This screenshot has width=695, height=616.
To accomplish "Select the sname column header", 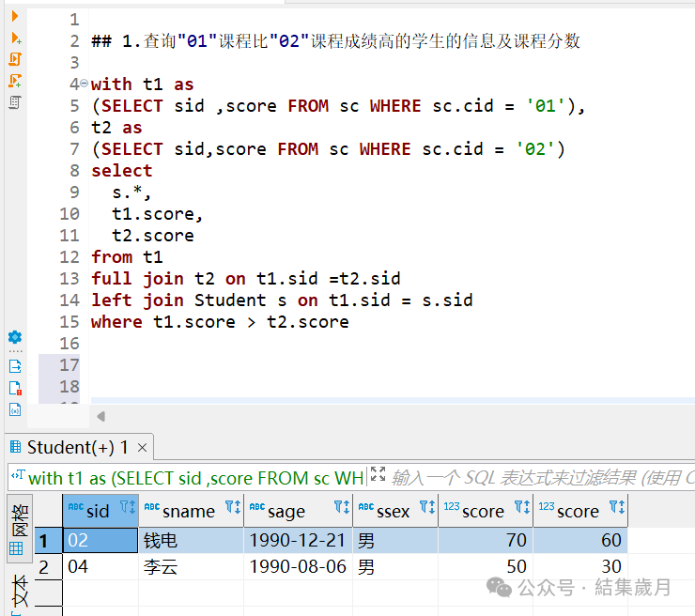I will coord(191,511).
